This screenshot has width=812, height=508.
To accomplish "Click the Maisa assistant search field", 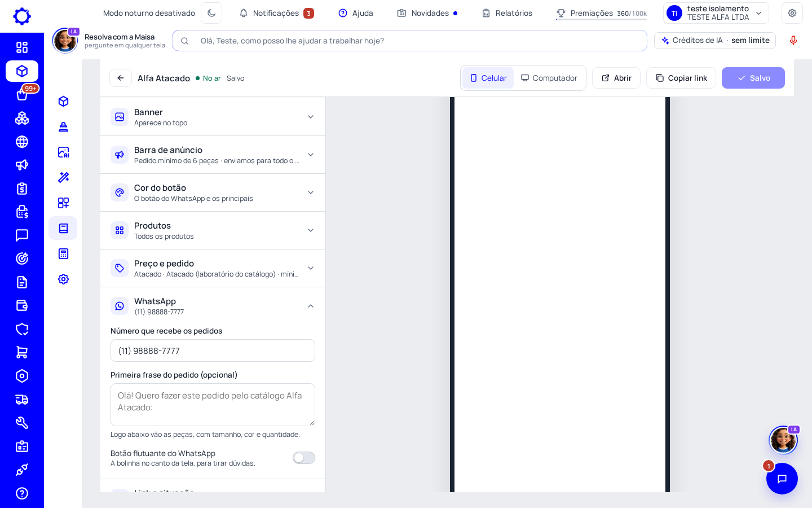I will coord(409,41).
